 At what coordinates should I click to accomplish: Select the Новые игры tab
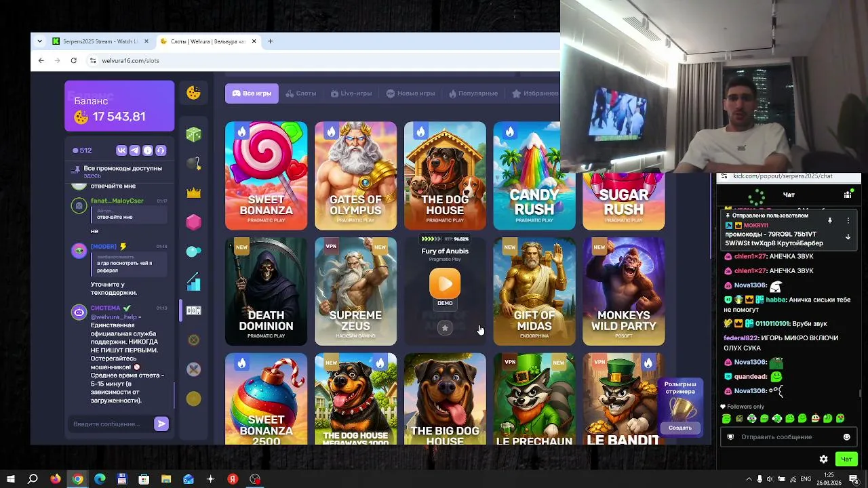pos(410,94)
